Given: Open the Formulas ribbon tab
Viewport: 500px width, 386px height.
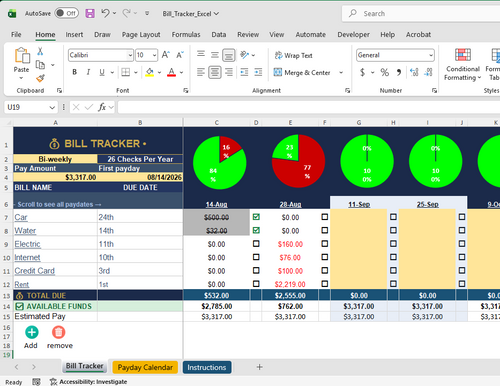Looking at the screenshot, I should coord(186,35).
